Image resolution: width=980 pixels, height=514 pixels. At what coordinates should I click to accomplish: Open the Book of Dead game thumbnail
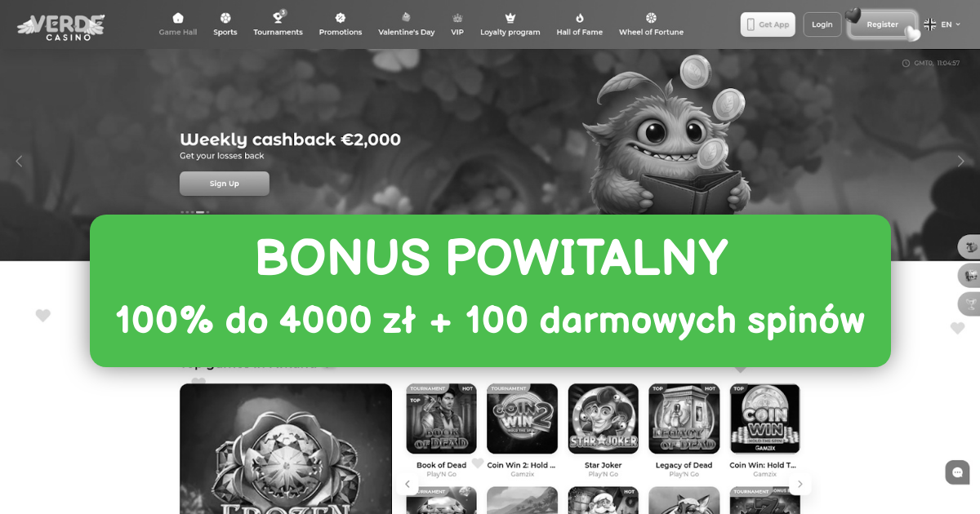pos(442,419)
